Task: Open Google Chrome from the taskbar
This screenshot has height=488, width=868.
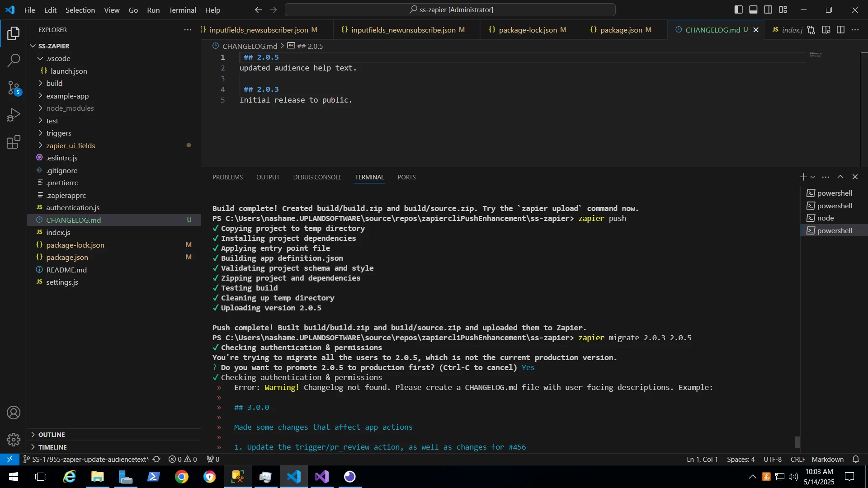Action: [182, 477]
